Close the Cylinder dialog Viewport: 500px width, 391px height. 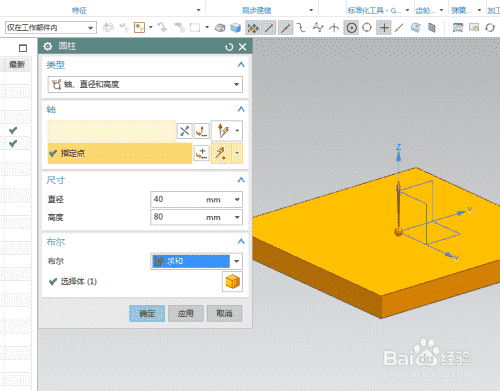(243, 47)
